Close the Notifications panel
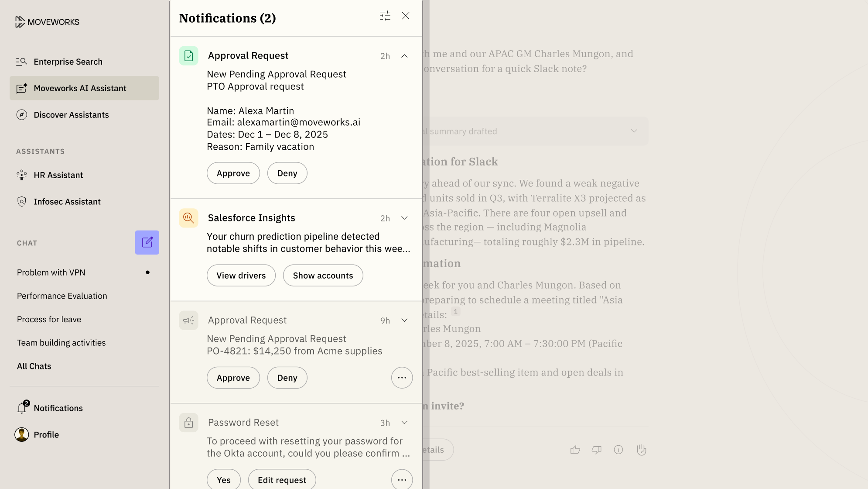Viewport: 868px width, 489px height. click(406, 16)
